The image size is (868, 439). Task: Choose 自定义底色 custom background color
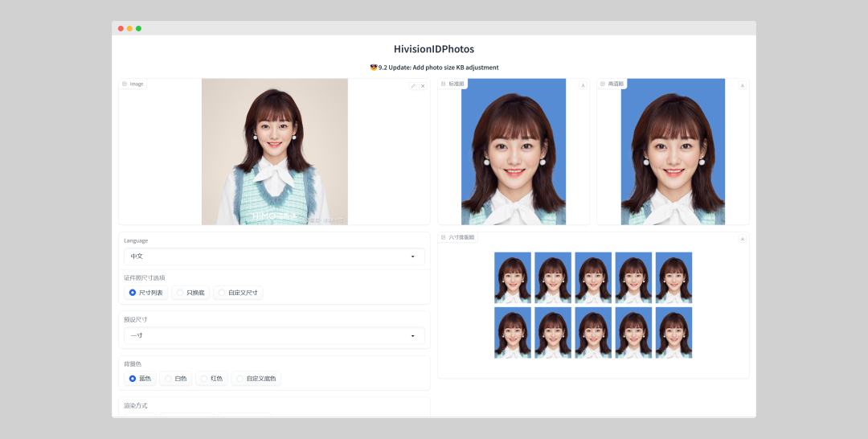point(256,379)
